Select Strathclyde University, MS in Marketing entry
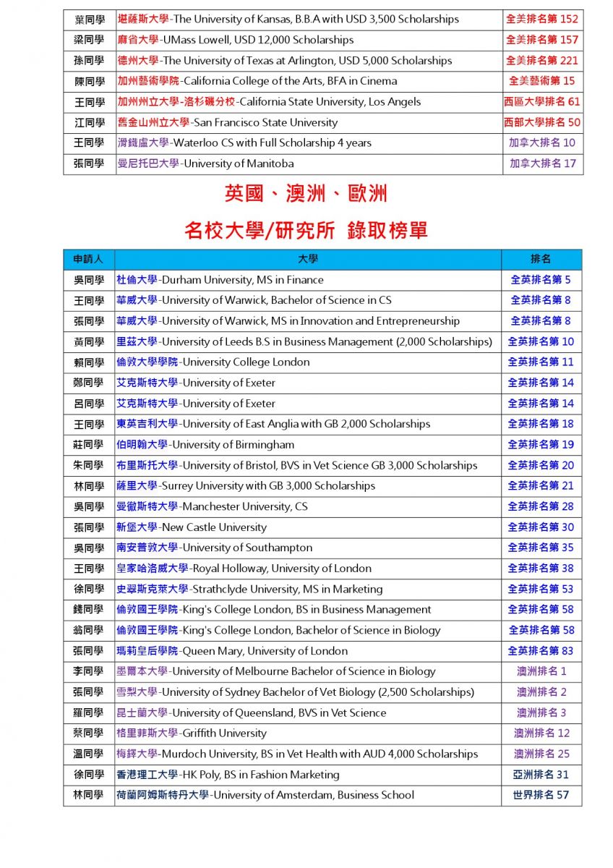 point(250,590)
